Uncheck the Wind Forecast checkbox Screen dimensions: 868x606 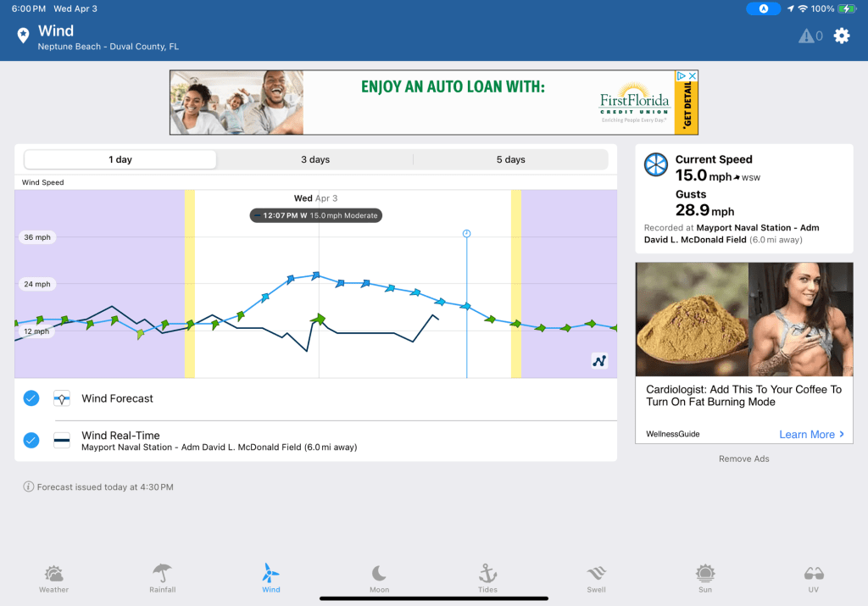point(31,398)
